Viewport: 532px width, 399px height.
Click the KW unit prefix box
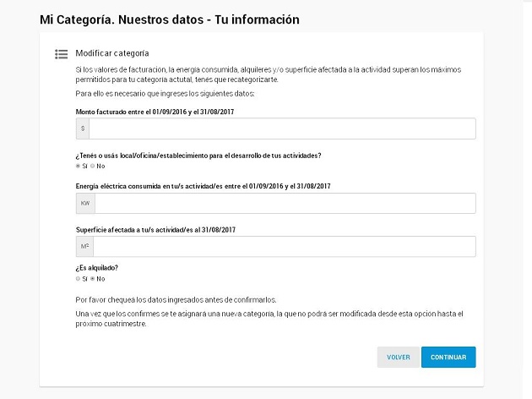pos(85,204)
